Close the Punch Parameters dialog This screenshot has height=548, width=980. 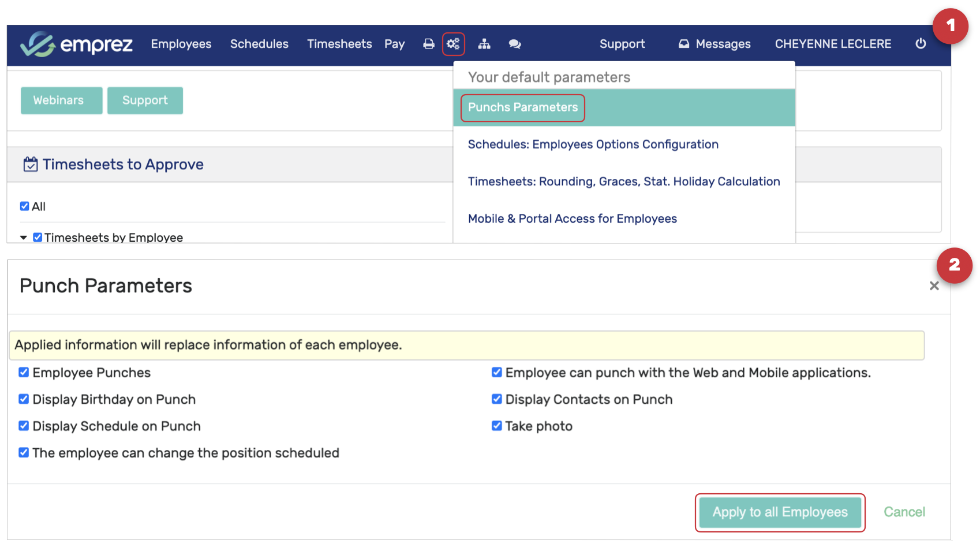(934, 286)
